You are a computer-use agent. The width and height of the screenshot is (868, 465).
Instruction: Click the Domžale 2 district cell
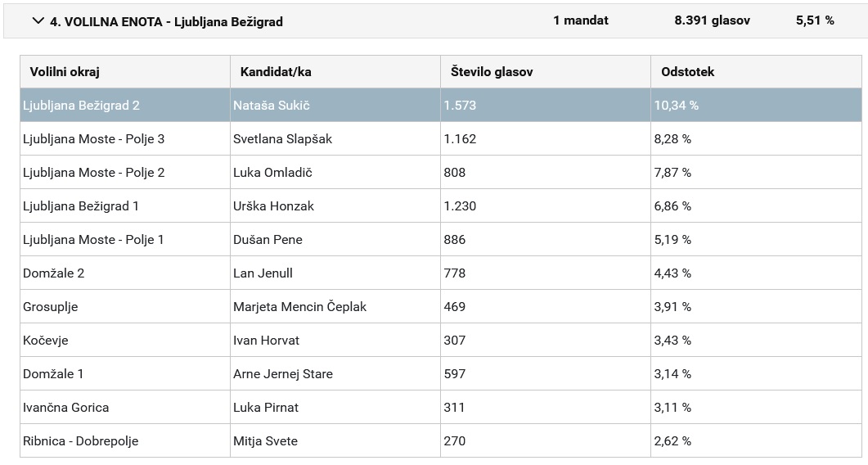coord(54,273)
